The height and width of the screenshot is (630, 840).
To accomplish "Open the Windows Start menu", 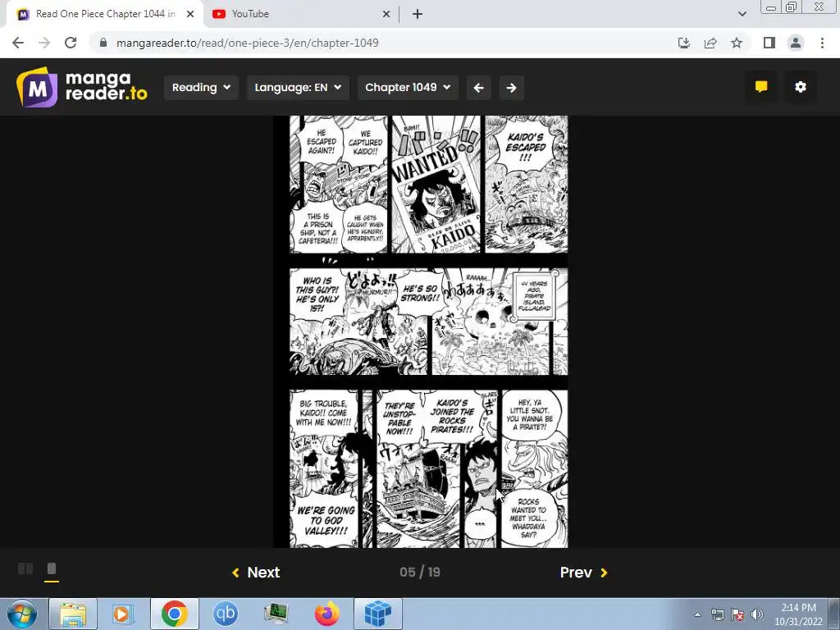I will 22,614.
